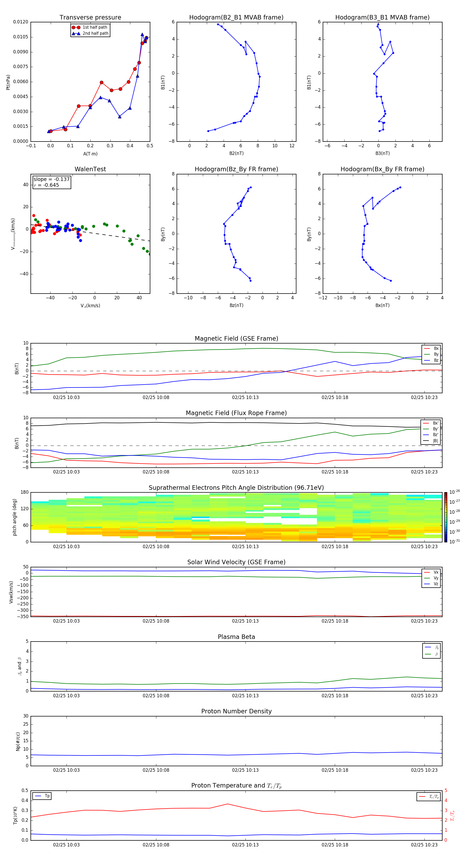Click the "Transverse pressure" plot title
Image resolution: width=473 pixels, height=868 pixels.
pos(90,18)
